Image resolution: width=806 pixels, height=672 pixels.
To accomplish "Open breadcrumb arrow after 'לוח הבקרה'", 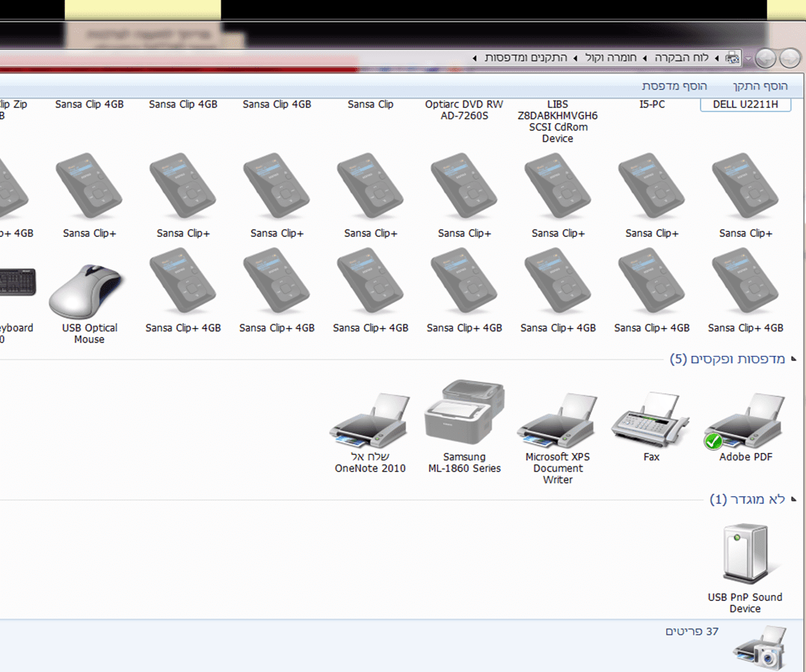I will 645,58.
